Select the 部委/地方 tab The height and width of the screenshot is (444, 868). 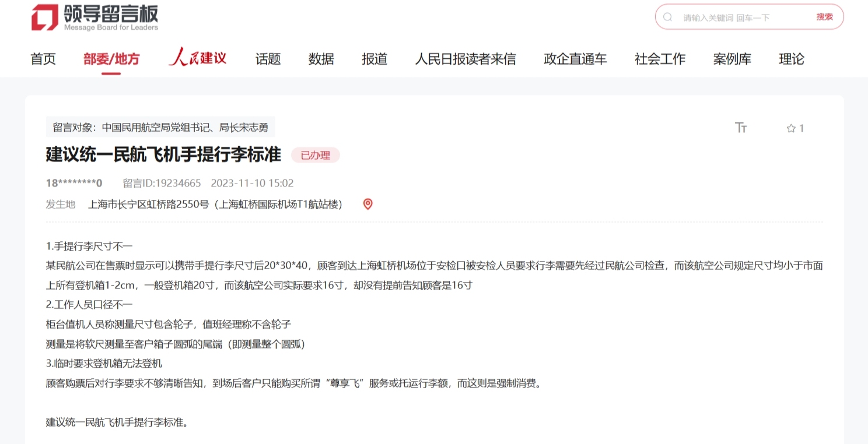click(111, 59)
